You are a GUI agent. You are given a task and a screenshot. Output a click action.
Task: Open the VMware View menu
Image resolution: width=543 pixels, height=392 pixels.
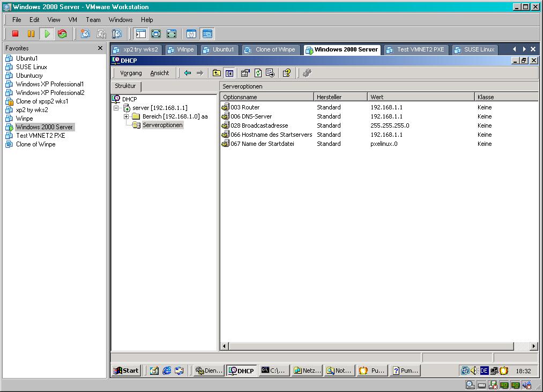point(54,20)
